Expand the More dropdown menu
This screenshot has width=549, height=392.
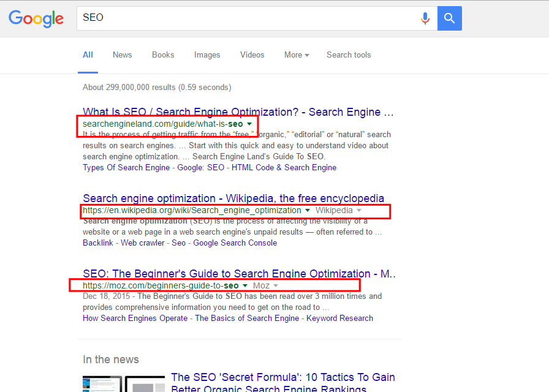297,55
